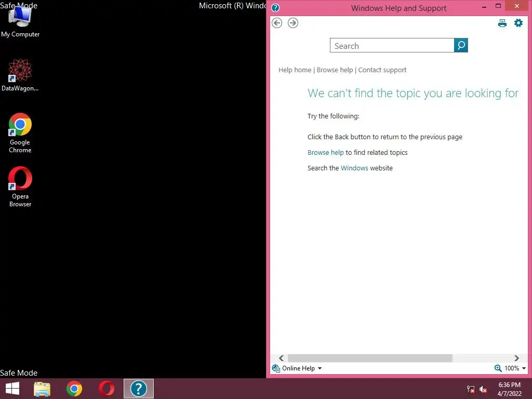
Task: Open the 100% zoom level dropdown arrow
Action: [x=524, y=368]
